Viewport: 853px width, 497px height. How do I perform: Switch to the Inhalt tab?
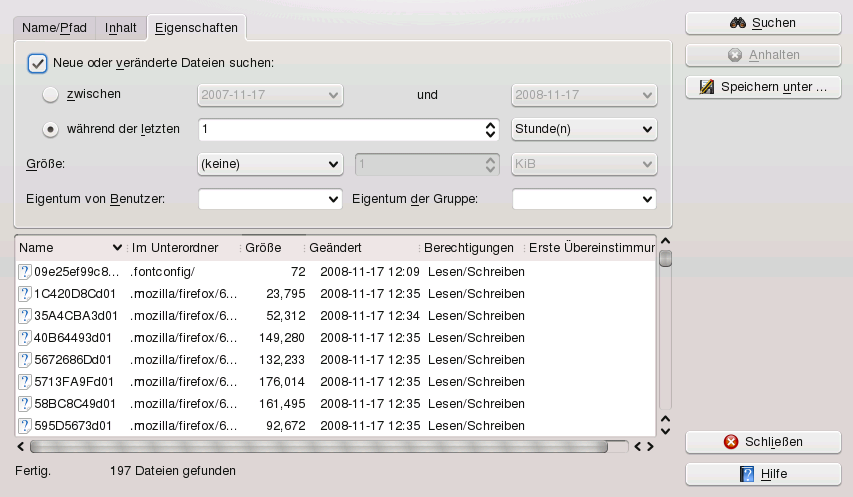click(x=121, y=28)
